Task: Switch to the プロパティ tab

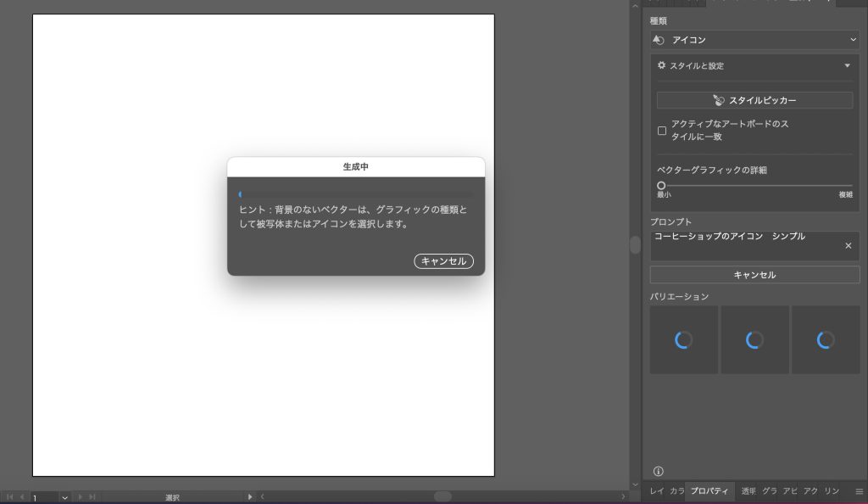Action: [x=709, y=490]
